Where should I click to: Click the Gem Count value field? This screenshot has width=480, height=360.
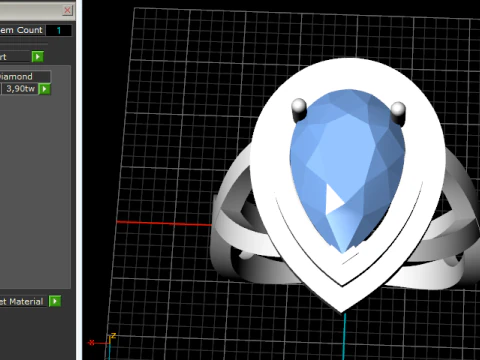[x=59, y=30]
